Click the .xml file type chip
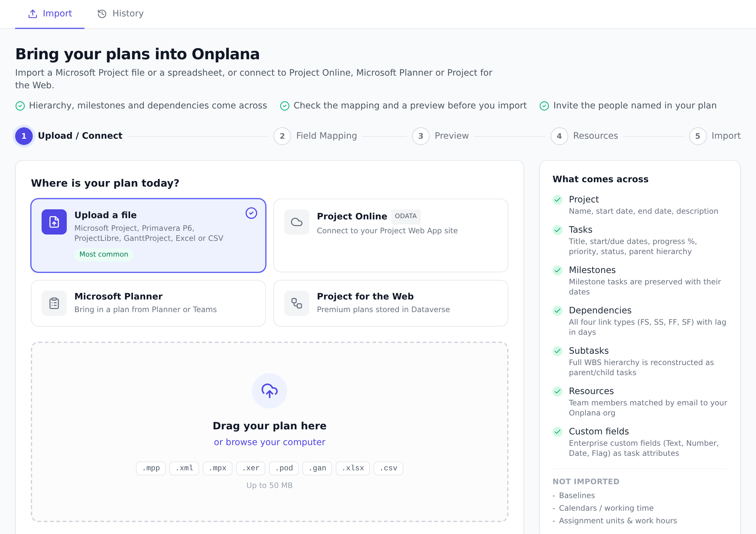The image size is (756, 534). coord(184,468)
